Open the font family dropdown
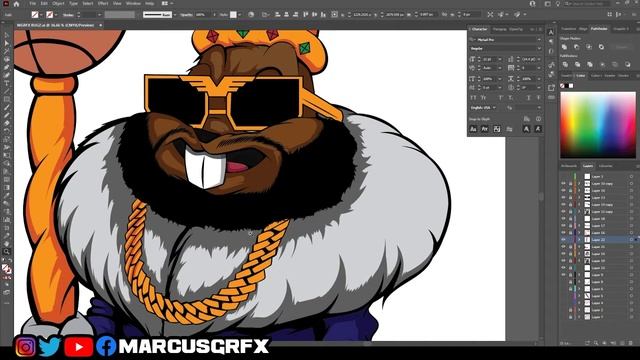Viewport: 640px width, 360px height. [539, 40]
